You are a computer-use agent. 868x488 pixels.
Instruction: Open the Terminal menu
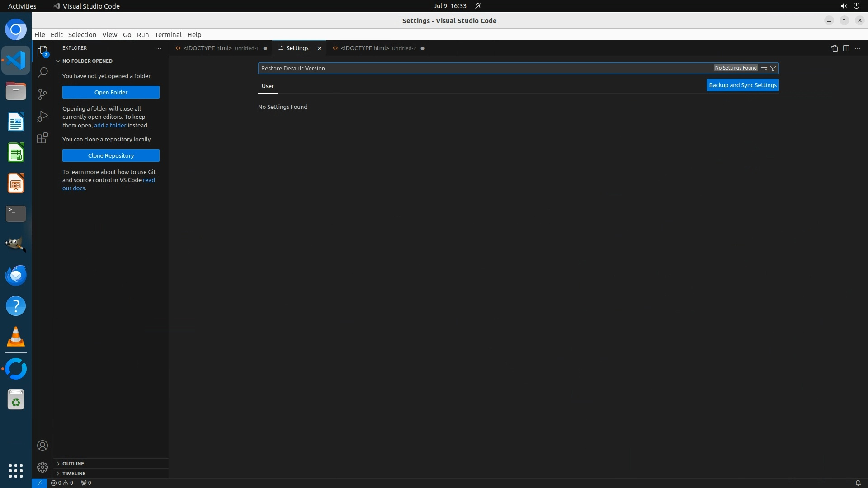[x=168, y=35]
